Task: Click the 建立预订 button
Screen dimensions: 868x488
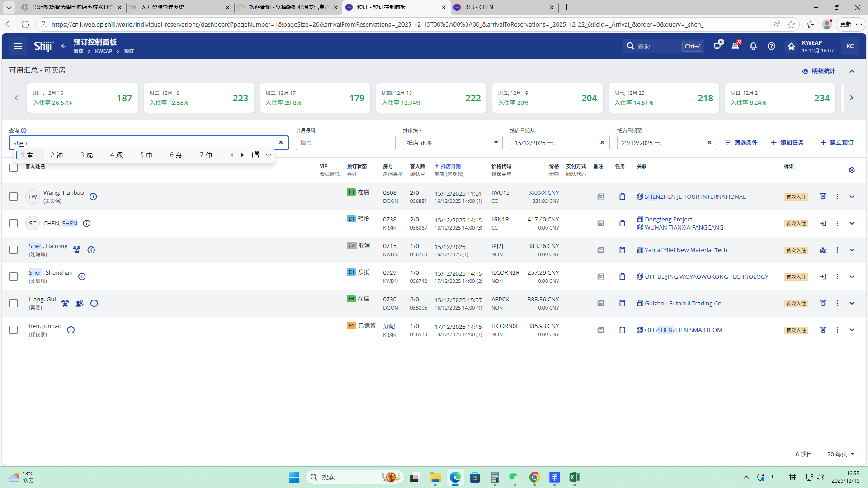Action: pyautogui.click(x=837, y=142)
